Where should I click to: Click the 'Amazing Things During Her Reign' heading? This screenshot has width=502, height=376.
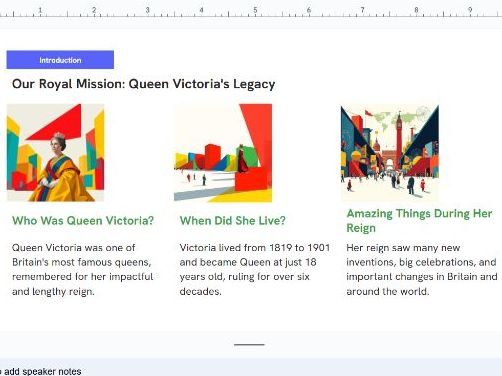(419, 221)
